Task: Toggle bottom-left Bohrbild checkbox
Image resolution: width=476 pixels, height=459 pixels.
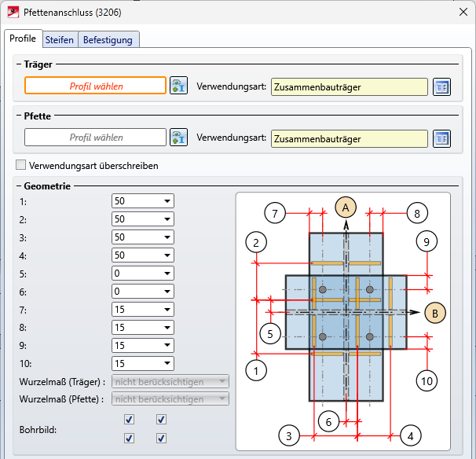Action: pos(130,439)
